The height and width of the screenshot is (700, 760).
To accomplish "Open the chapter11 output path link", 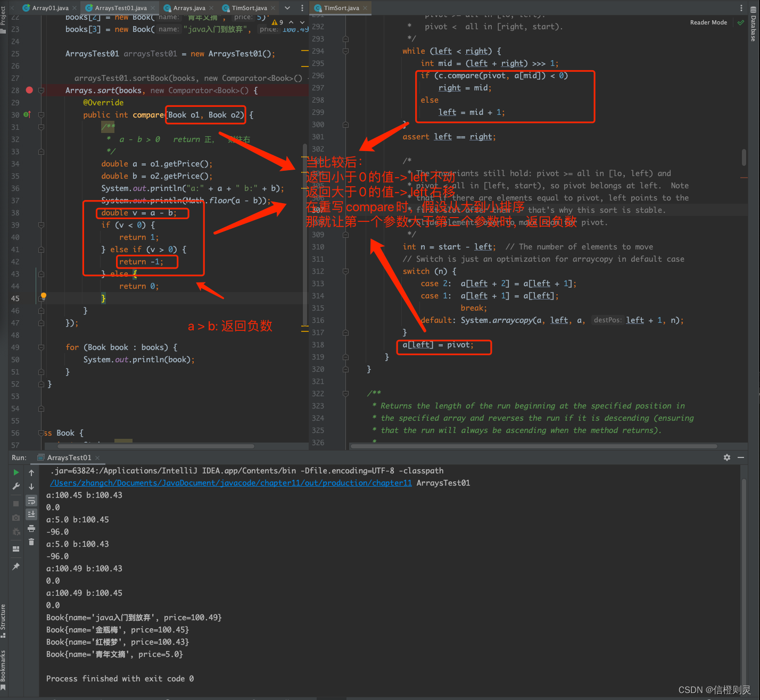I will [231, 483].
